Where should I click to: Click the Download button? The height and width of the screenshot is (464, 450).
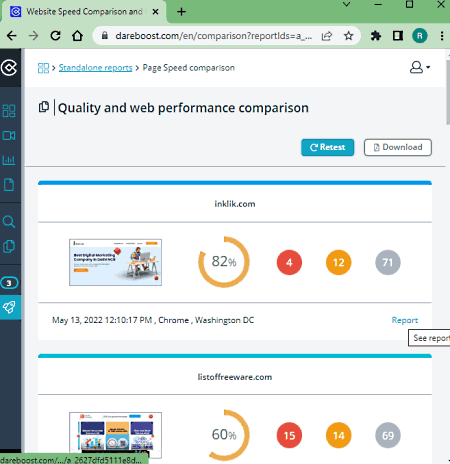(x=398, y=147)
